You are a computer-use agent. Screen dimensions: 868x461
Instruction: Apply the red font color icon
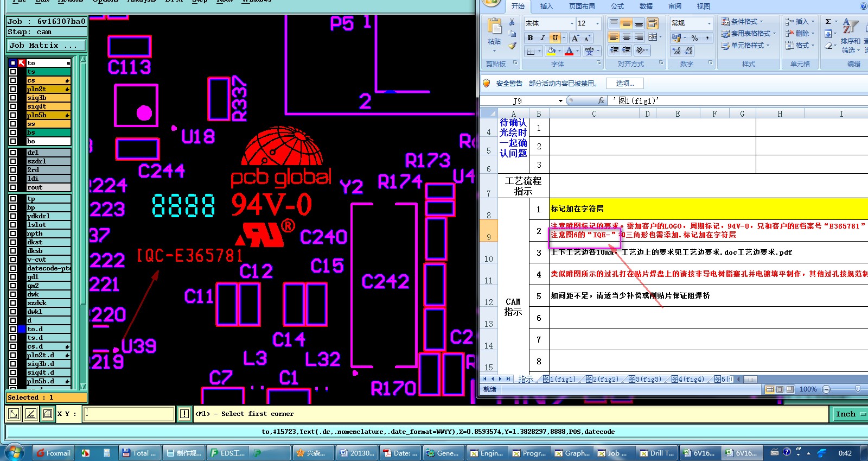point(569,50)
